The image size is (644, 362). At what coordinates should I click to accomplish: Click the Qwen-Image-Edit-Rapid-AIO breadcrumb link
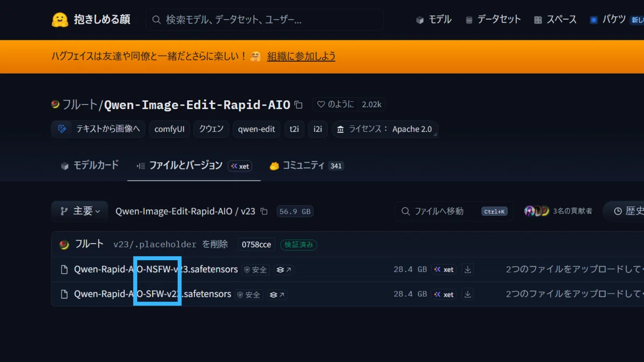[x=174, y=211]
